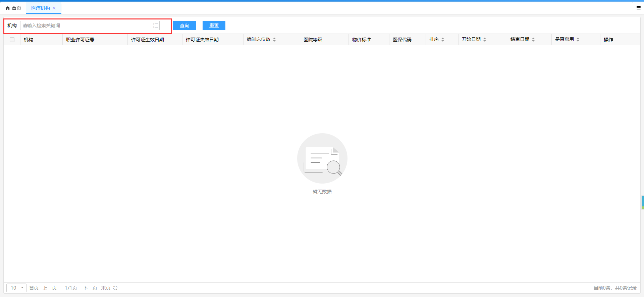Click the 机构 keyword search input field
The image size is (644, 297).
pos(86,26)
